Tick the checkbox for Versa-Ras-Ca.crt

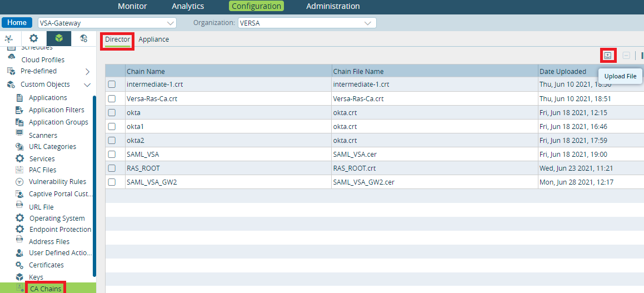click(112, 98)
